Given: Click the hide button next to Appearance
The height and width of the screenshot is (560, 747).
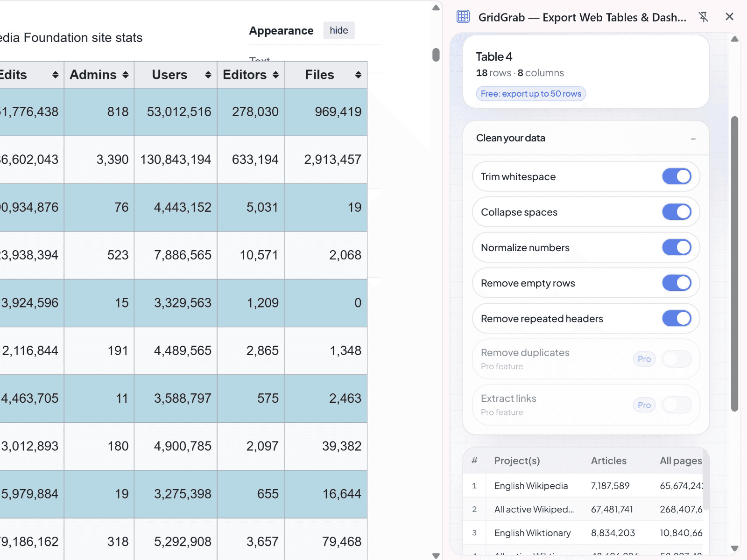Looking at the screenshot, I should pyautogui.click(x=339, y=30).
